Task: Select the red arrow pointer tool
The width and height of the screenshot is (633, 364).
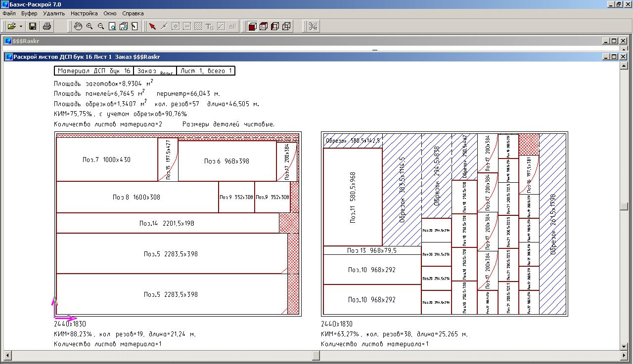Action: pos(152,26)
